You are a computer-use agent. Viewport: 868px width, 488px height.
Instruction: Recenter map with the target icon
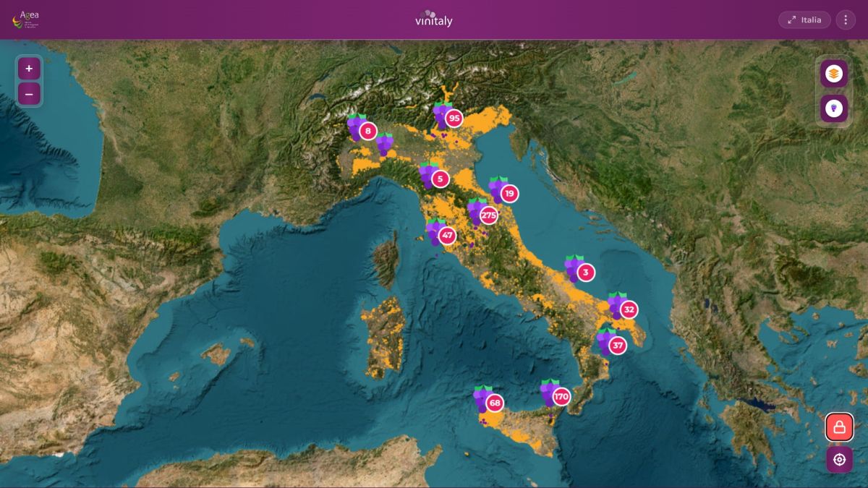(839, 459)
